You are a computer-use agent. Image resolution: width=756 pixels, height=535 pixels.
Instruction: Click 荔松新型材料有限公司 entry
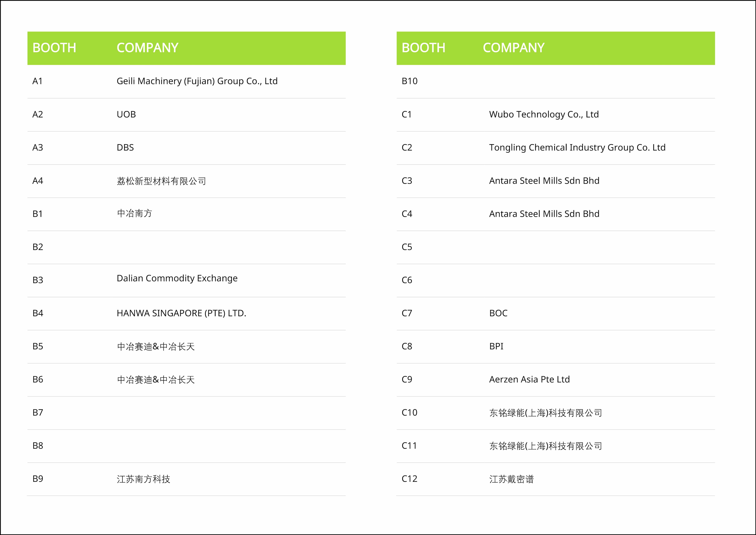161,181
